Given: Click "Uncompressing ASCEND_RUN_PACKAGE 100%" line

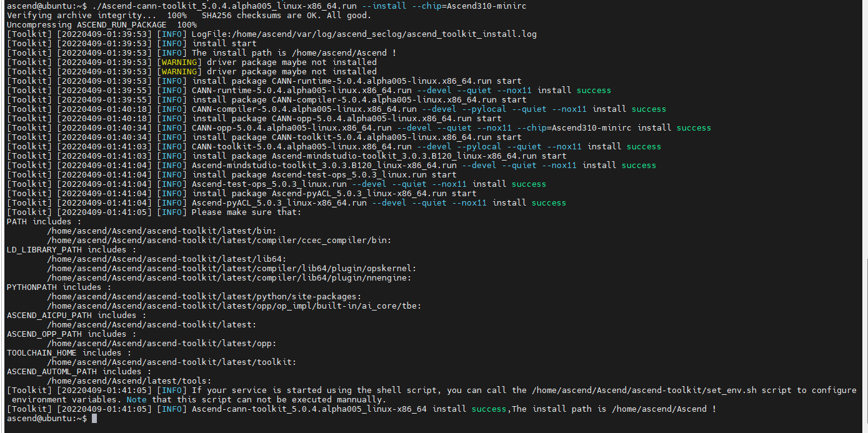Looking at the screenshot, I should point(101,24).
